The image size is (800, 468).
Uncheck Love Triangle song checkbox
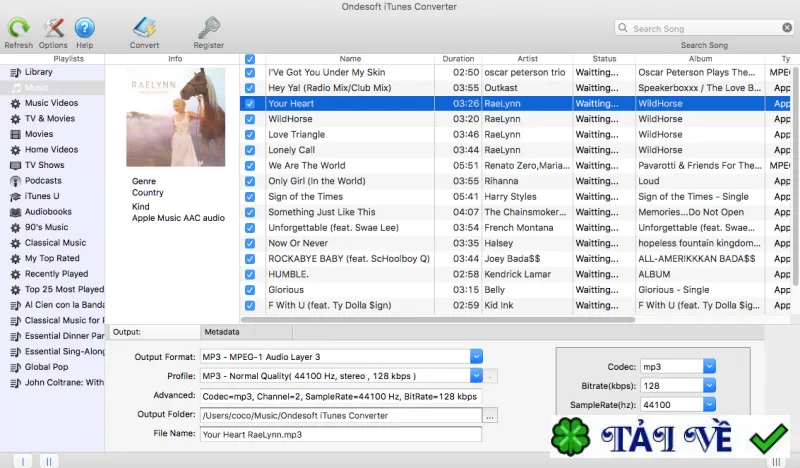250,135
